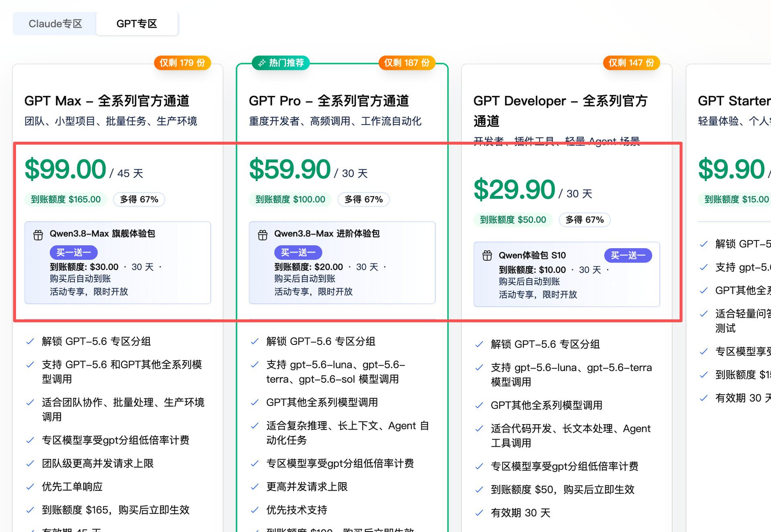
Task: Click 活动专享，限时开放 in 旗舰体验包
Action: [89, 292]
